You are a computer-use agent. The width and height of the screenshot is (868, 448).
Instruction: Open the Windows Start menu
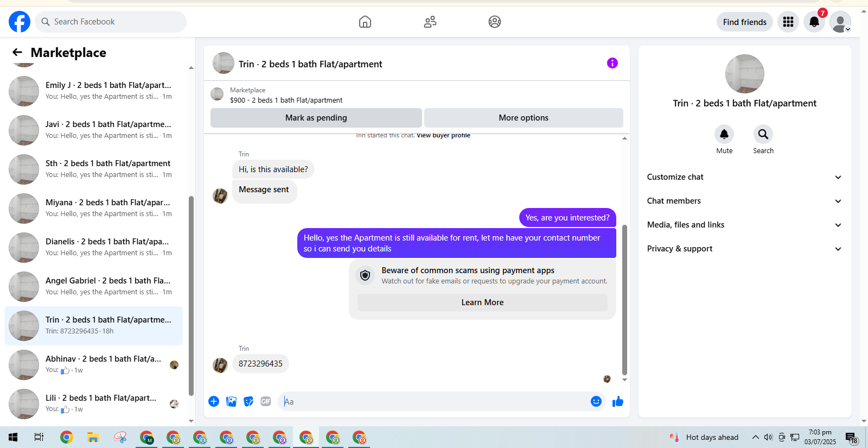[x=13, y=437]
